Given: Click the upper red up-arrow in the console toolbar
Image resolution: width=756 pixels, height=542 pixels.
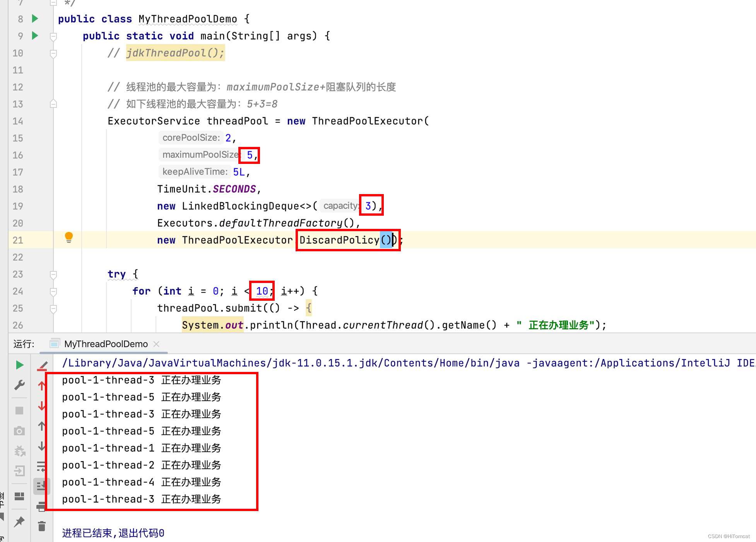Looking at the screenshot, I should [x=42, y=385].
